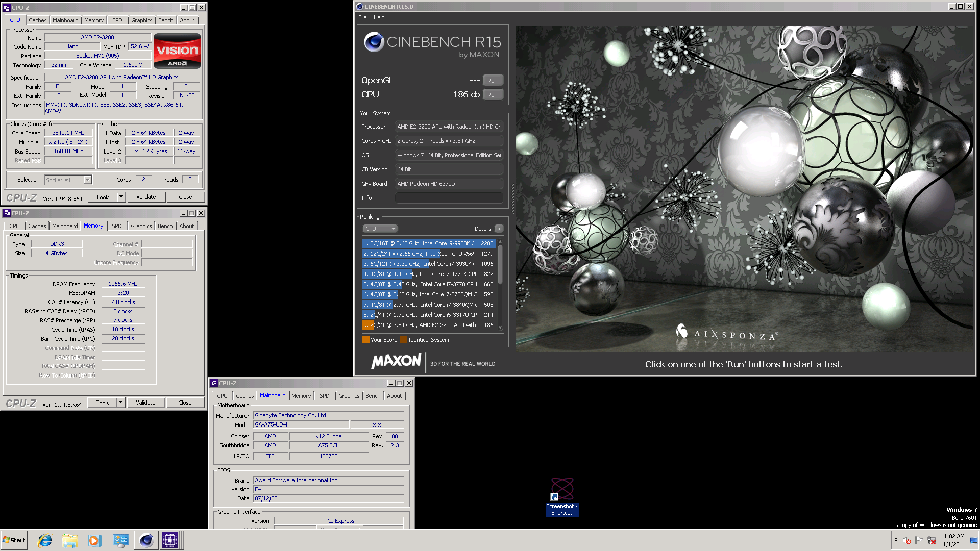
Task: Click Tools button in Memory CPU-Z window
Action: pyautogui.click(x=102, y=403)
